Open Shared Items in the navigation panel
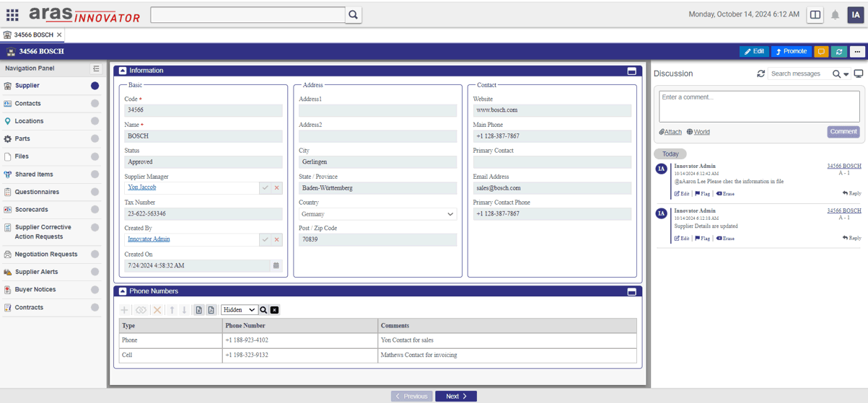868x403 pixels. click(34, 174)
